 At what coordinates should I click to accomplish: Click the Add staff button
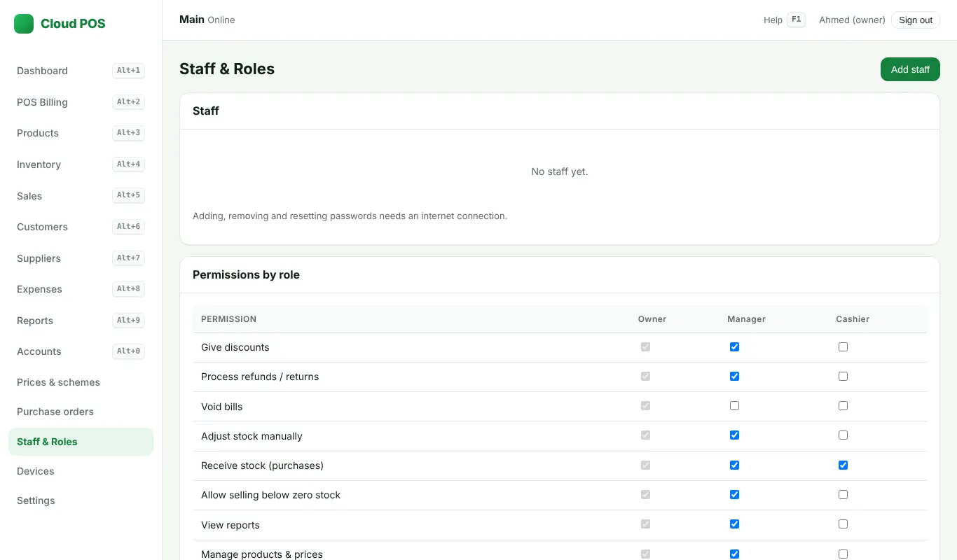pos(910,69)
